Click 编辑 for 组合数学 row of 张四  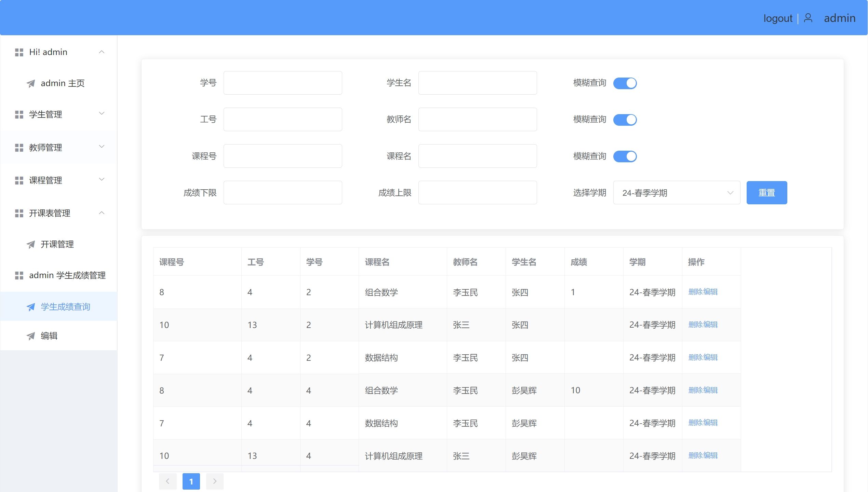tap(710, 292)
